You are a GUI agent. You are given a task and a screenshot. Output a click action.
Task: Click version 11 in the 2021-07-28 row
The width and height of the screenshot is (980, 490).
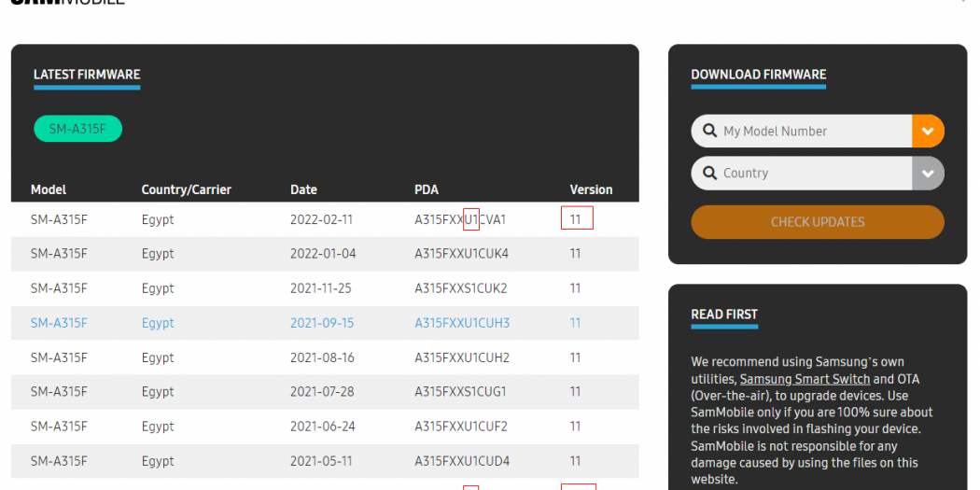tap(575, 392)
